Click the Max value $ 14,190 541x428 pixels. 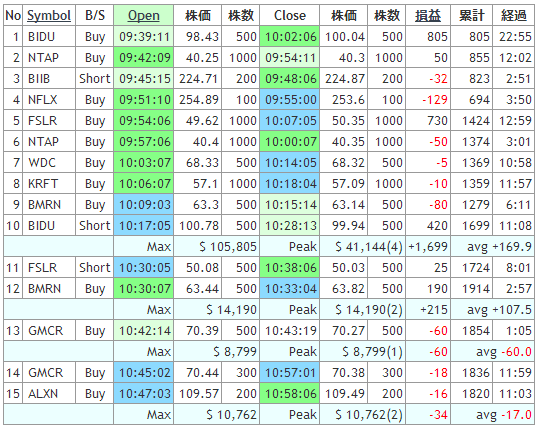[x=232, y=310]
